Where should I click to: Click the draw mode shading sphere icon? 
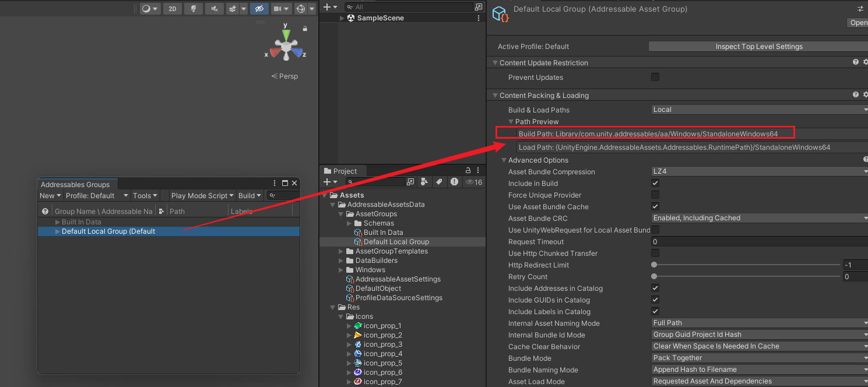pos(146,9)
